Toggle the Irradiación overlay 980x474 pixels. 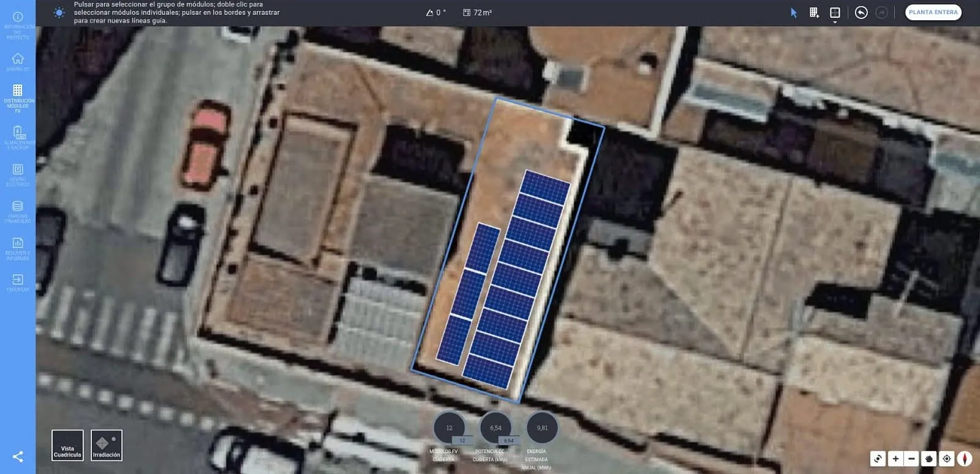107,445
